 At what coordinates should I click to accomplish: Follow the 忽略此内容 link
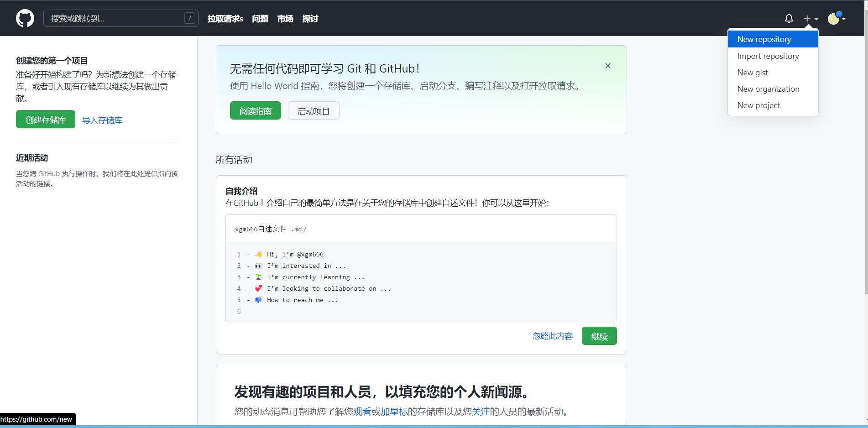pyautogui.click(x=553, y=336)
